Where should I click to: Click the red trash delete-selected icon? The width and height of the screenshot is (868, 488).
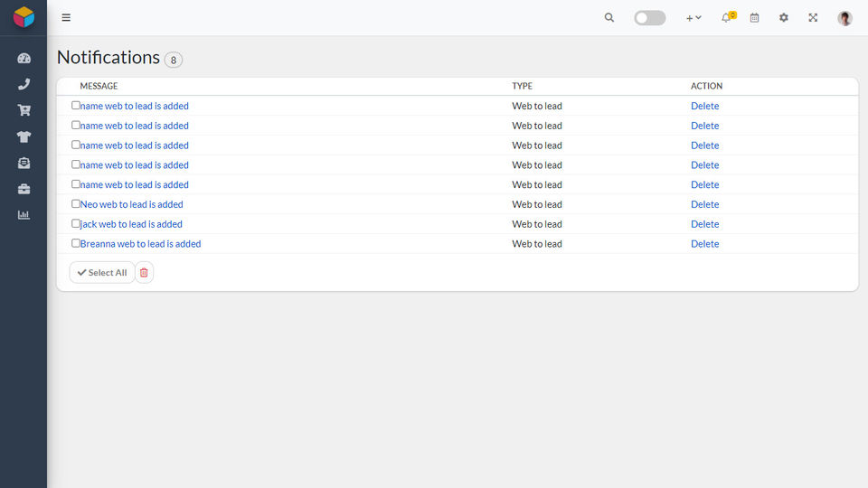pos(144,272)
